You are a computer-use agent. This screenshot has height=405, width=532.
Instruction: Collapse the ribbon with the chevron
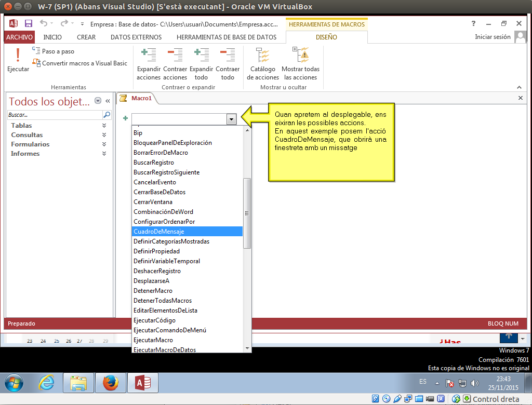click(x=519, y=87)
